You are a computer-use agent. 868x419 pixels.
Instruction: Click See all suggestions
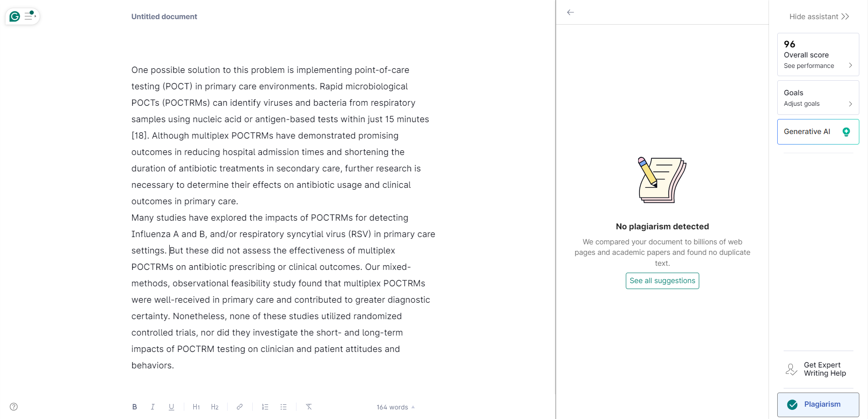pyautogui.click(x=662, y=280)
